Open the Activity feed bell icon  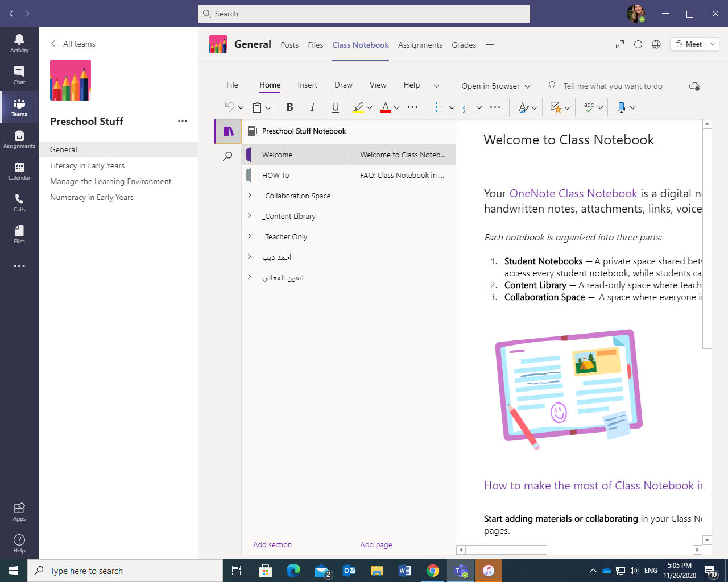[x=19, y=43]
